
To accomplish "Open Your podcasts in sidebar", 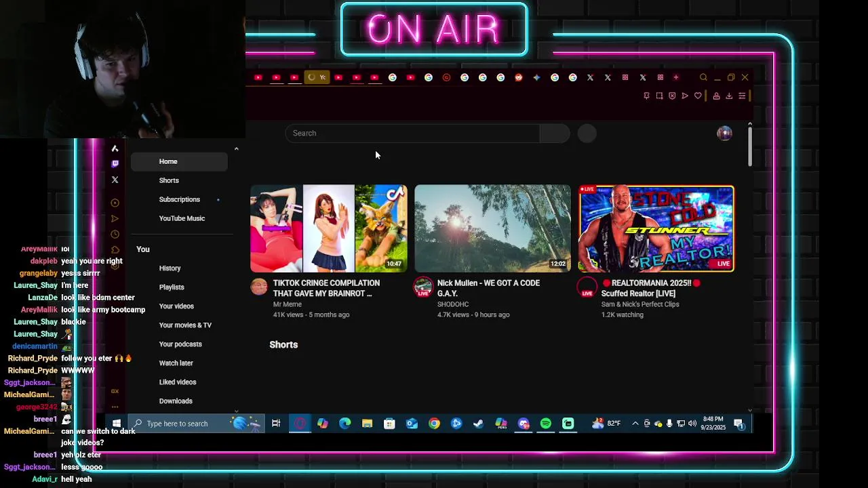I will click(x=179, y=344).
